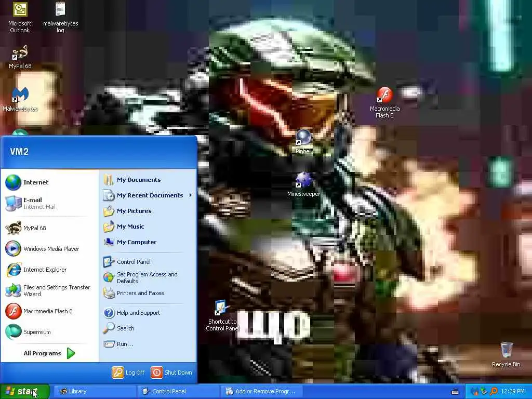
Task: Open on-screen keyboard icon in taskbar
Action: (x=455, y=392)
